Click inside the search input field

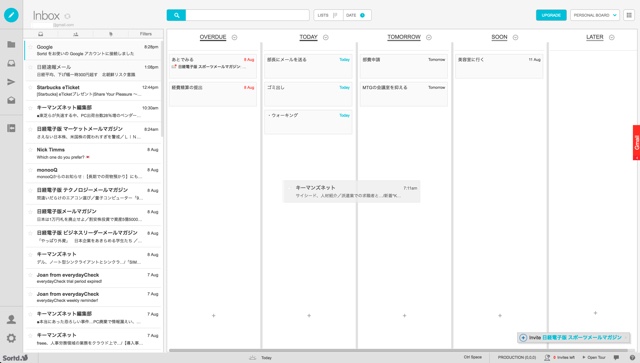(x=247, y=15)
